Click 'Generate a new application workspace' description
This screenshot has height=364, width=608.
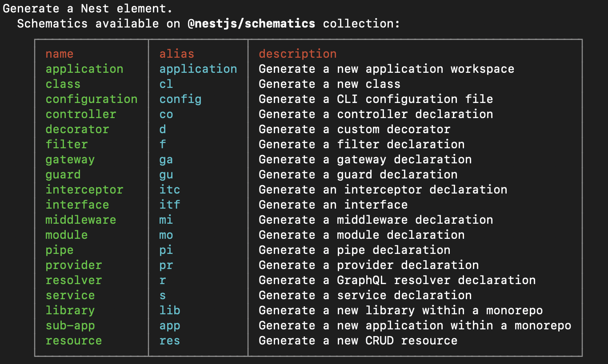point(387,69)
